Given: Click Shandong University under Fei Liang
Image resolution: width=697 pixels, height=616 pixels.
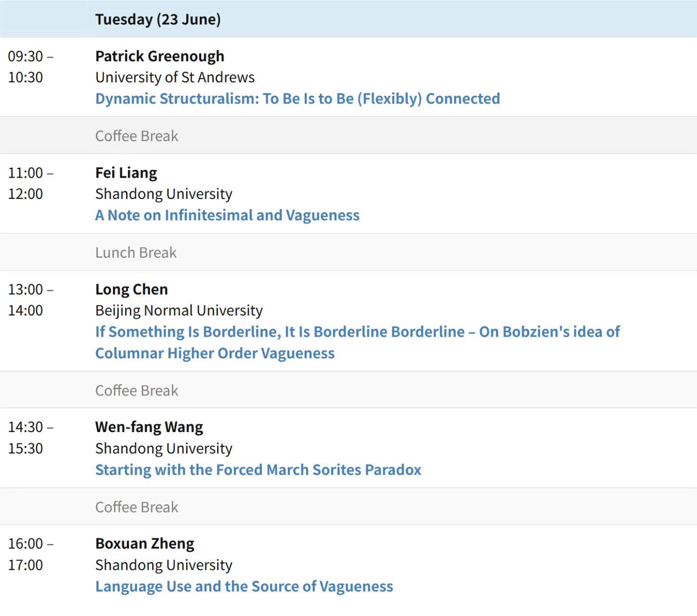Looking at the screenshot, I should coord(164,194).
